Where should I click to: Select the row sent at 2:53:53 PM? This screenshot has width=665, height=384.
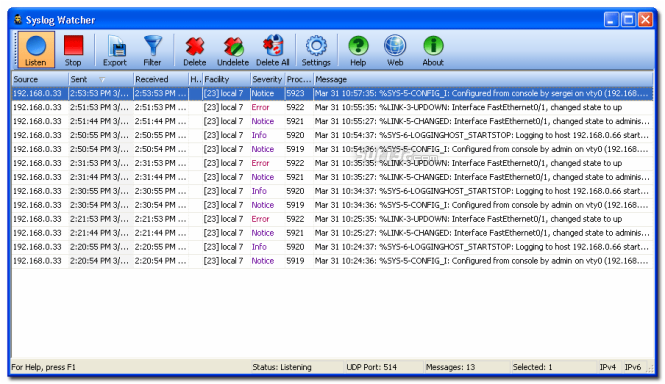point(332,93)
